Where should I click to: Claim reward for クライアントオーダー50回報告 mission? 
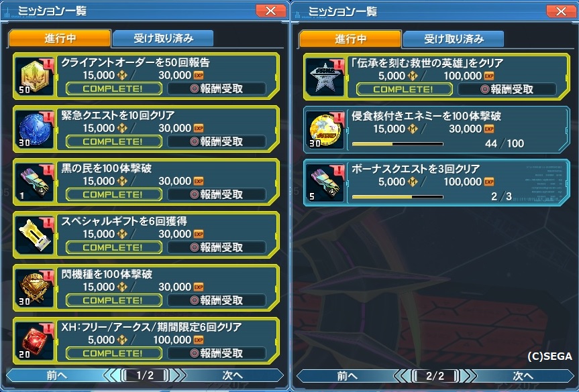click(217, 88)
